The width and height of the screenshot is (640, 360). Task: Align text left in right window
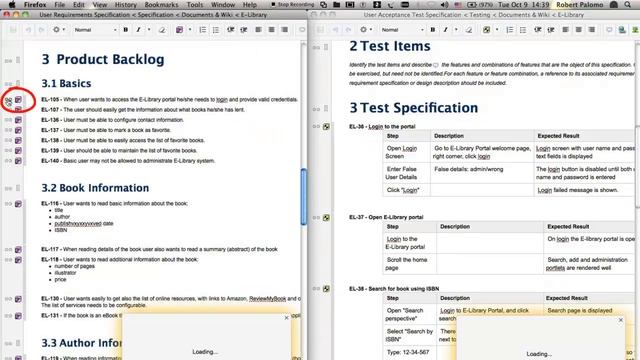coord(565,30)
